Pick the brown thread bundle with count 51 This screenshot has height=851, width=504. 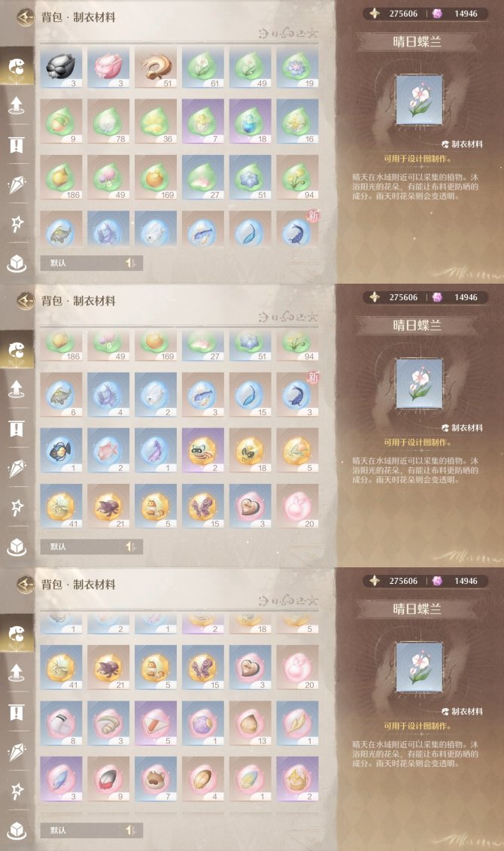(x=156, y=67)
